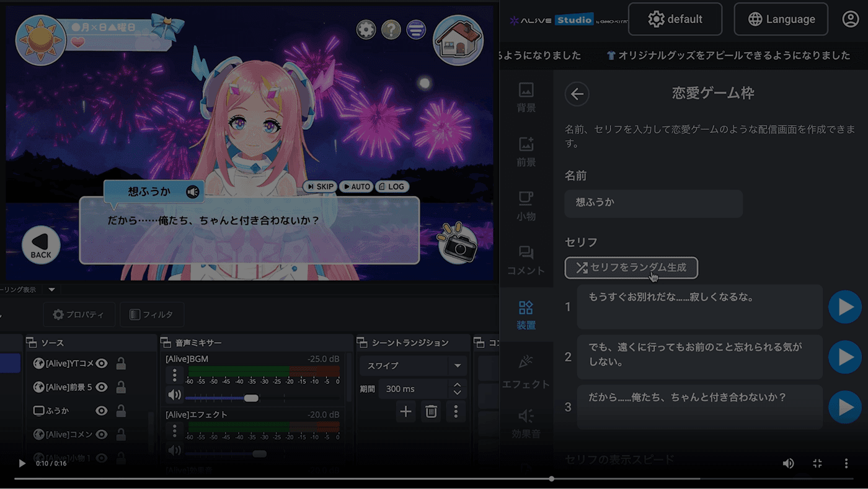This screenshot has width=868, height=489.
Task: Open the default settings button
Action: (675, 19)
